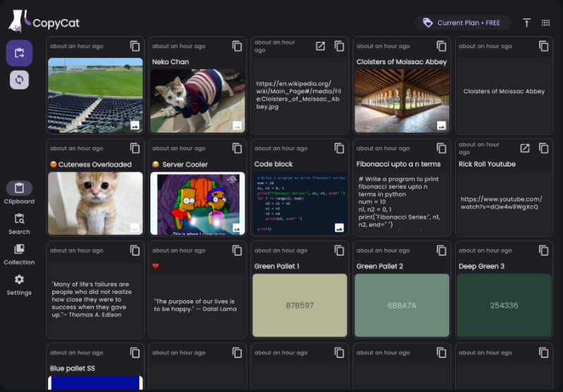Click the purple clipboard sync button
Image resolution: width=563 pixels, height=392 pixels.
click(19, 53)
